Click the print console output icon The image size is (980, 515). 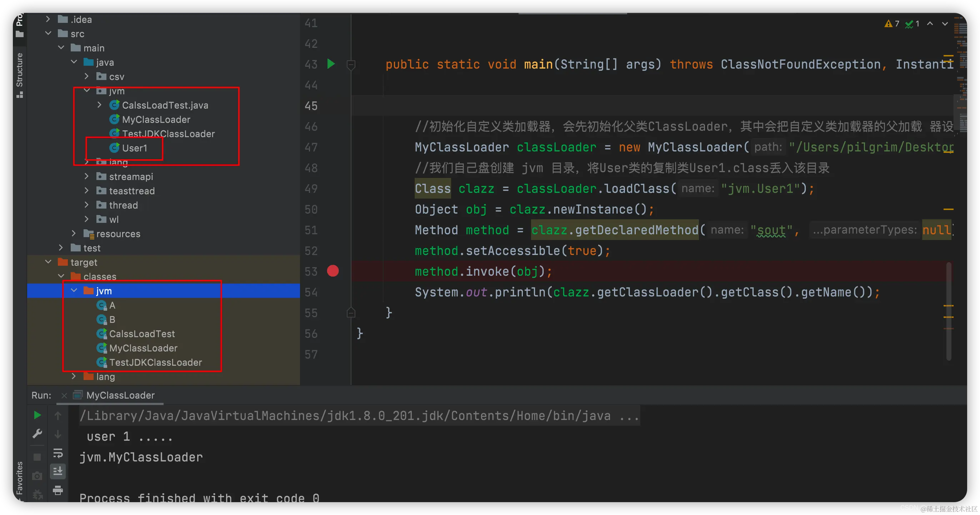[58, 490]
